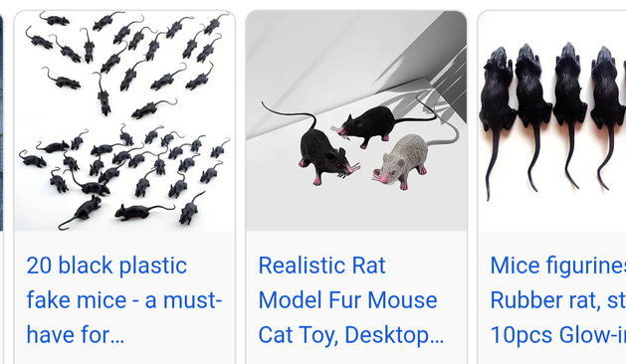
Task: Click the leftmost rubber rat in third image
Action: click(x=496, y=119)
